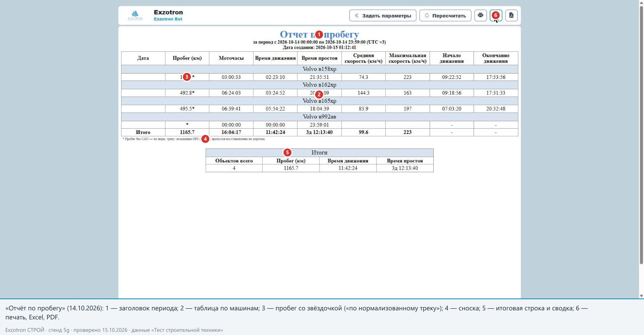Click the engine hours value «03:00:33»

pyautogui.click(x=231, y=77)
